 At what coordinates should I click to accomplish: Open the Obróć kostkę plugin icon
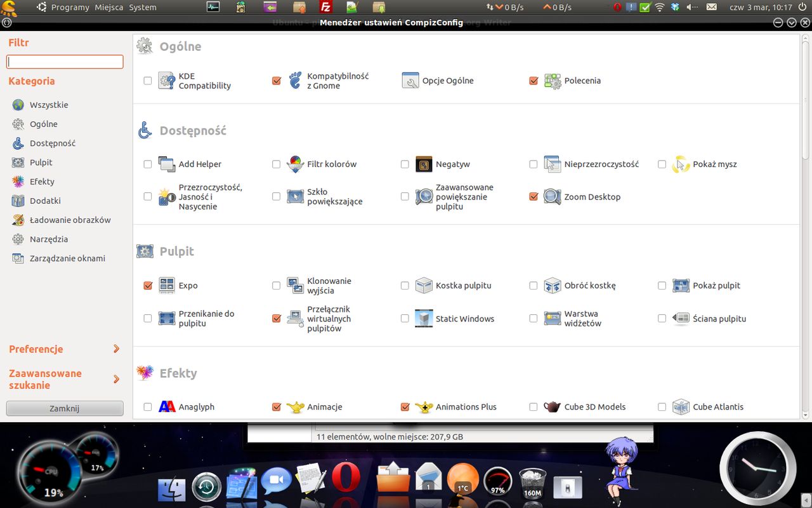[x=553, y=286]
